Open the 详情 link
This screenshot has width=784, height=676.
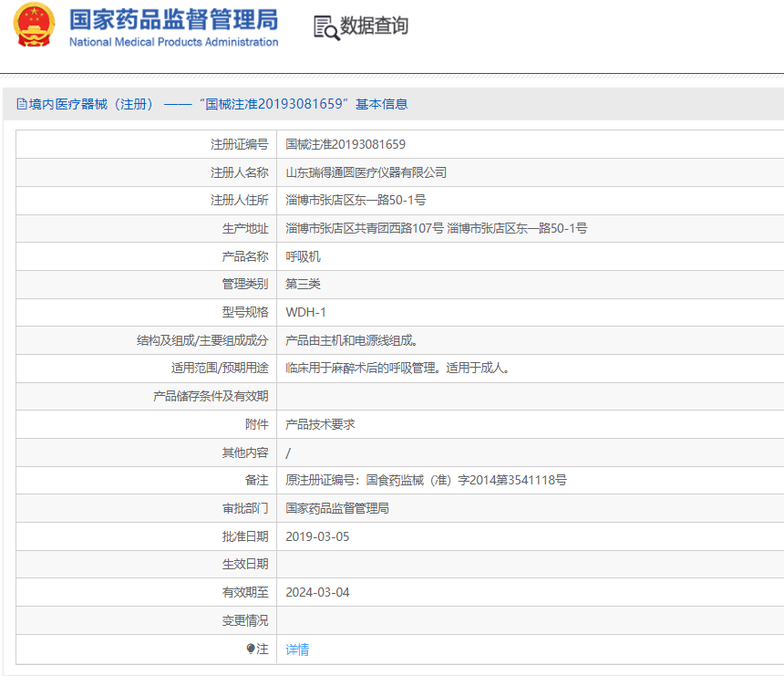tap(297, 650)
